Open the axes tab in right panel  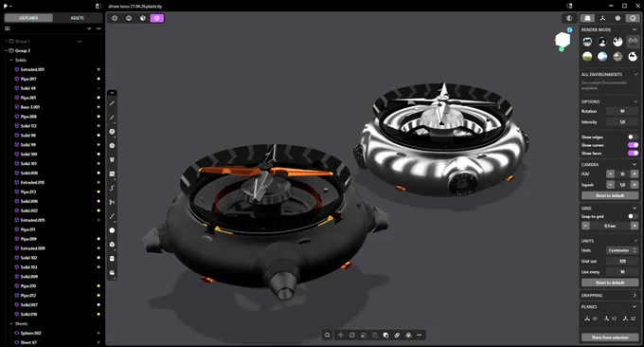point(602,18)
